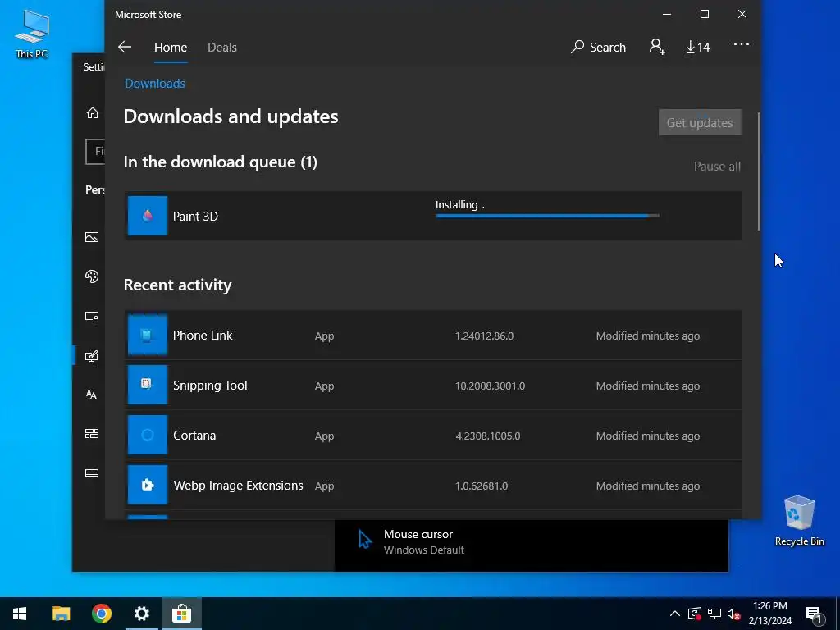
Task: Focus the Settings search field
Action: (95, 152)
